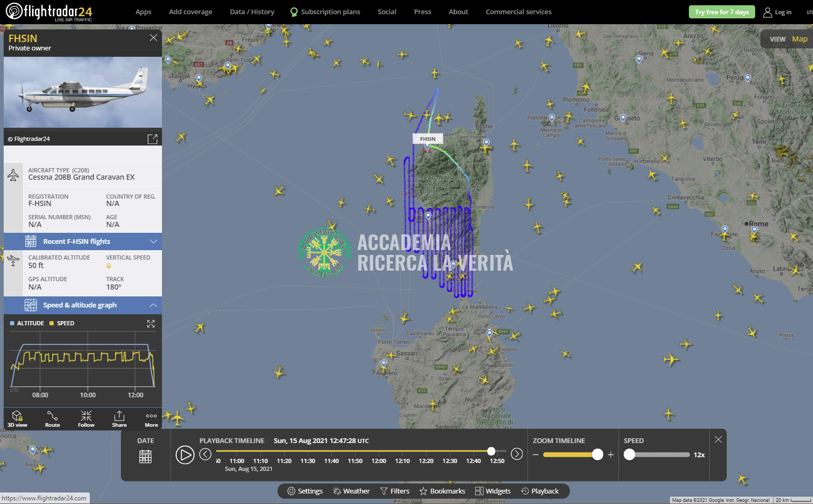Viewport: 813px width, 504px height.
Task: Follow the selected aircraft
Action: pos(86,418)
